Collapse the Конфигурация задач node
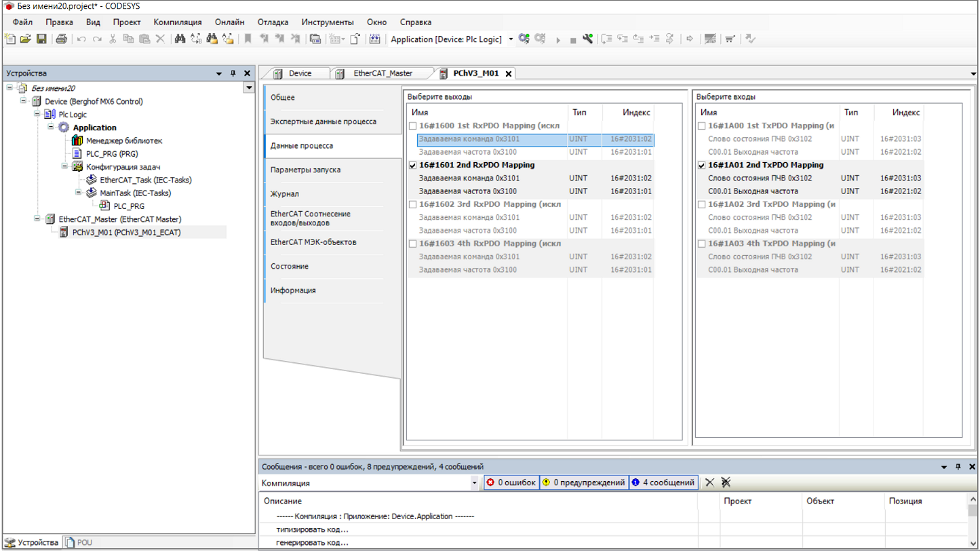 (64, 166)
